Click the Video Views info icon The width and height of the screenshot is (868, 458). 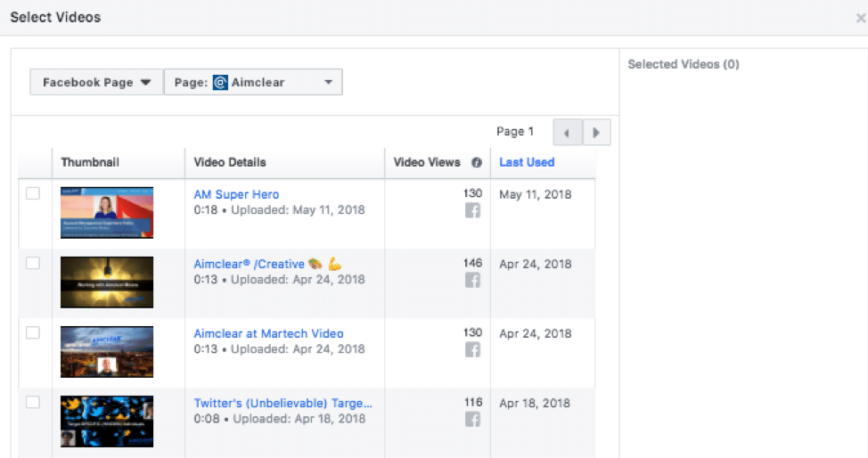pos(477,162)
